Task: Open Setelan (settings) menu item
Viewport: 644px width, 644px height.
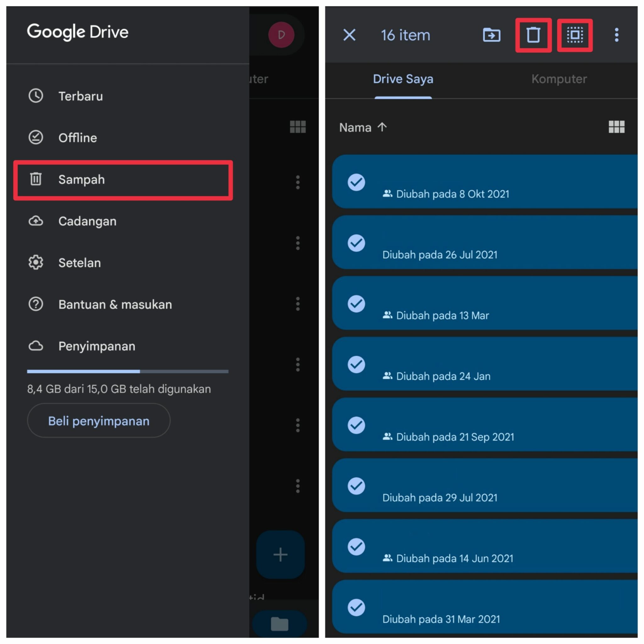Action: click(x=128, y=263)
